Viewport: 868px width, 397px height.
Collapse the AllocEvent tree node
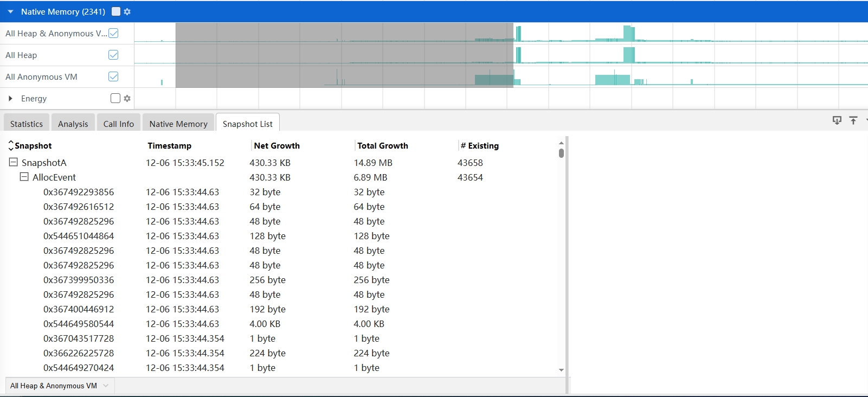pos(24,177)
